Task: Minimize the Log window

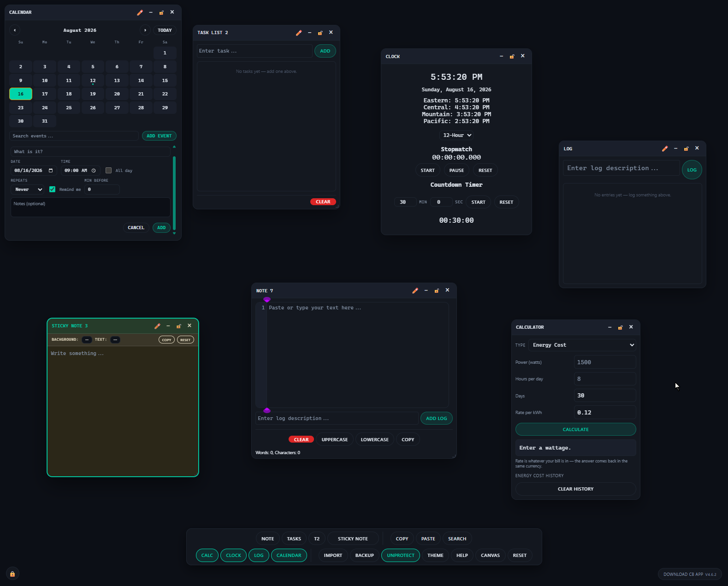Action: pyautogui.click(x=675, y=148)
